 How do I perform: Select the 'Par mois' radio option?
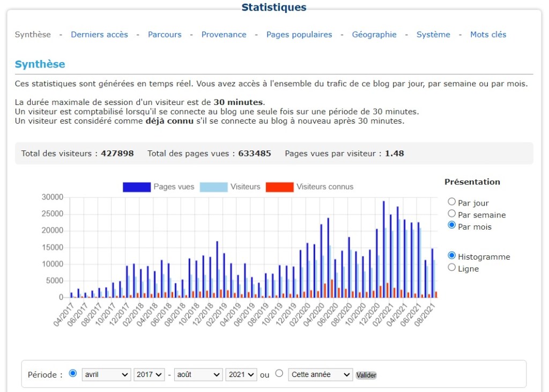(x=452, y=225)
